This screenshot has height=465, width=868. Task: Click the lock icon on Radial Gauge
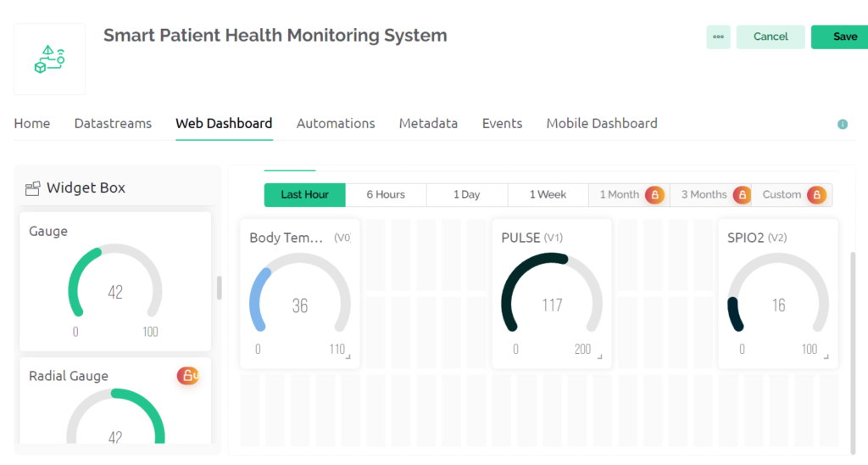[x=188, y=375]
